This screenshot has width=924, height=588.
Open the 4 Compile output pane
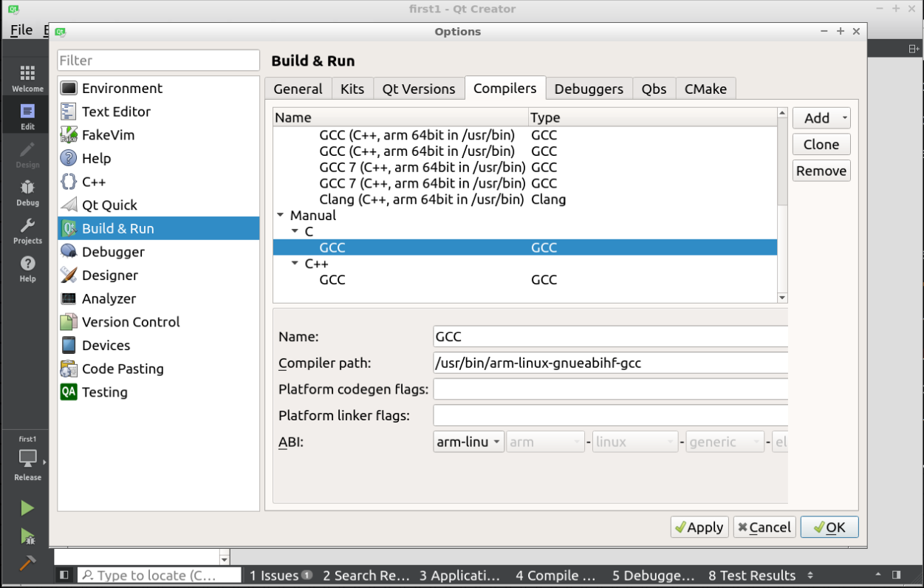[x=555, y=575]
